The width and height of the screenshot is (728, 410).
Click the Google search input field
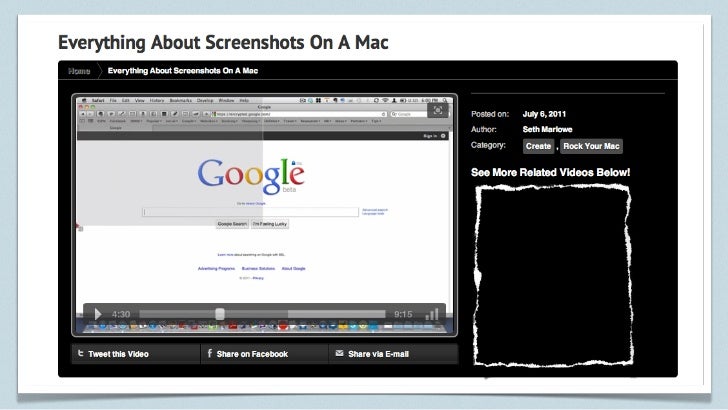(251, 212)
